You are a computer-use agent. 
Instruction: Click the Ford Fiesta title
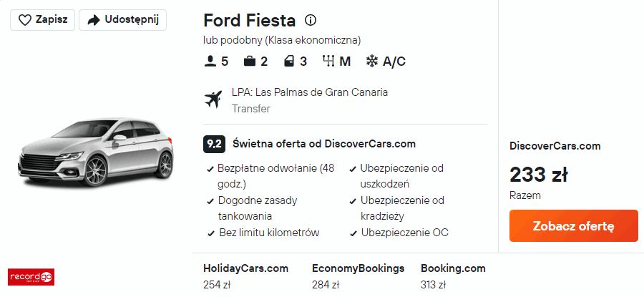coord(250,20)
